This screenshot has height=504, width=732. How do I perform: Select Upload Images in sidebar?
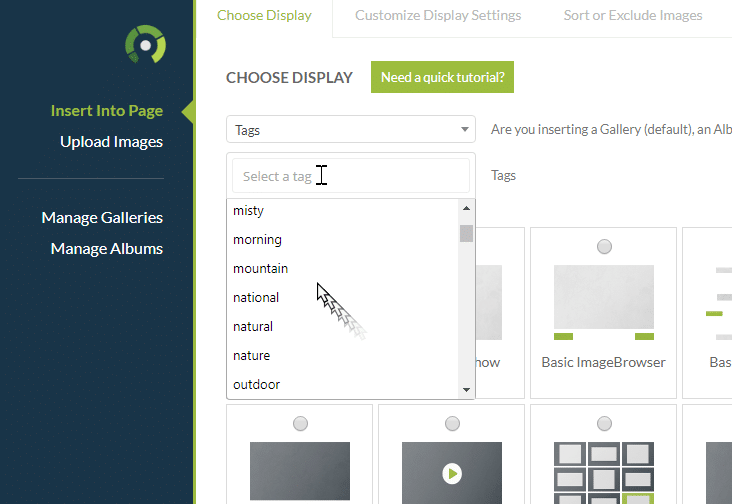tap(112, 141)
